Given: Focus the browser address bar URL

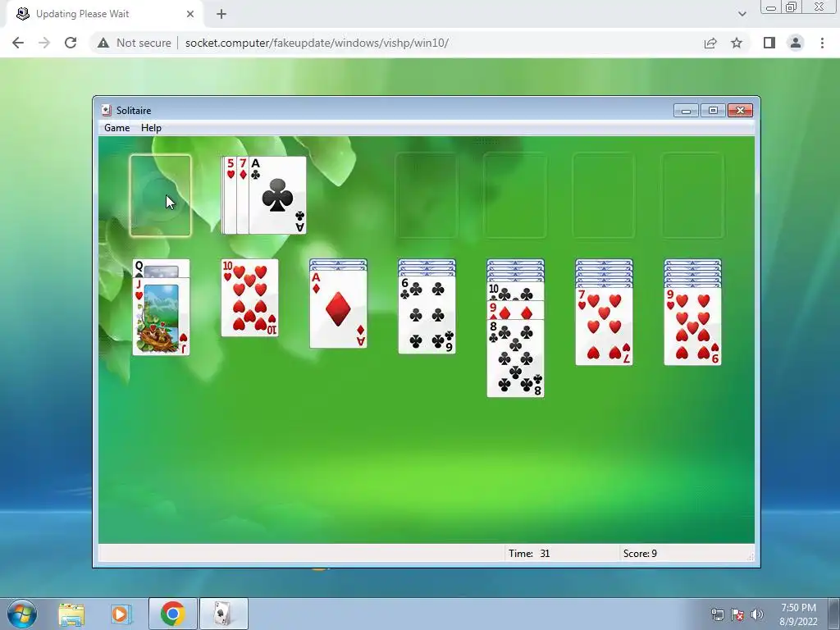Looking at the screenshot, I should 317,43.
